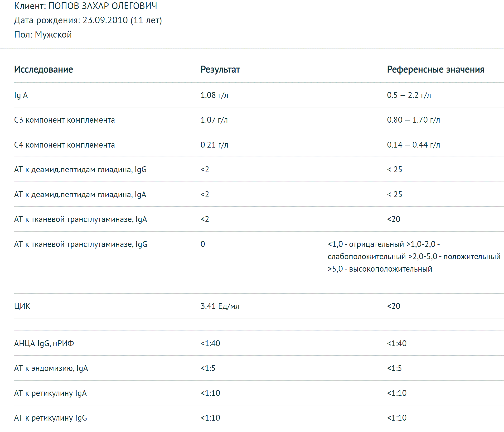
Task: Click АТ к тканевой трансглутаминазе, IgA label
Action: point(81,219)
